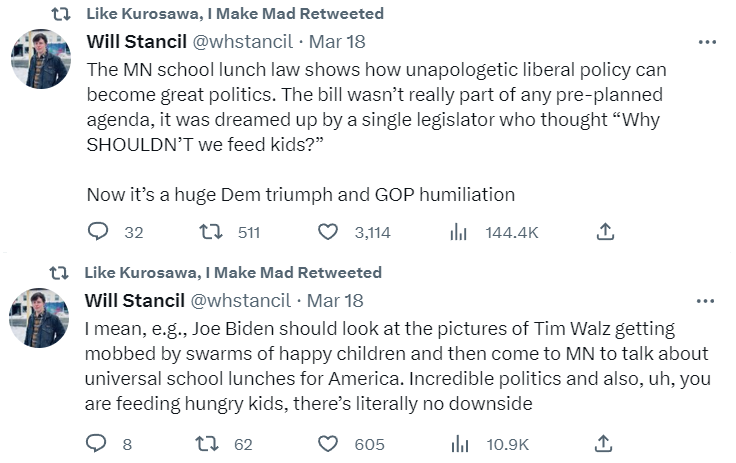Click top 'Like Kurosawa, I Make Mad Retweeted' label
The height and width of the screenshot is (463, 736).
[234, 14]
